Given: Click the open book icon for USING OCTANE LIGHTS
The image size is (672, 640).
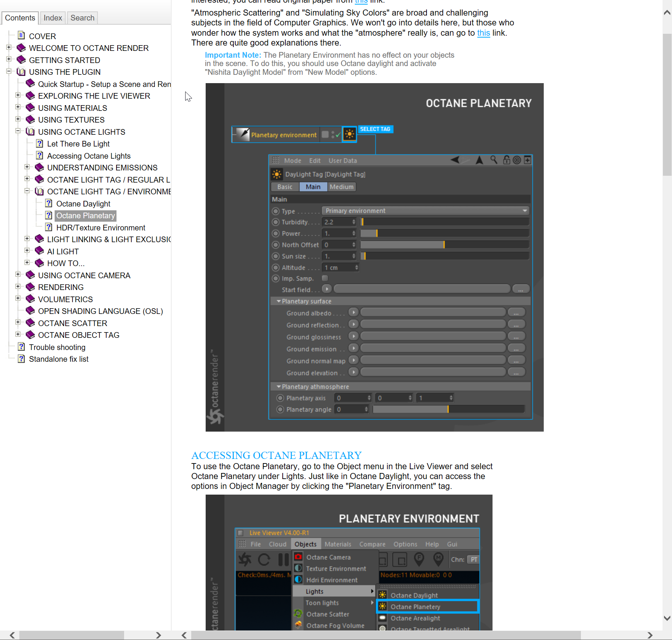Looking at the screenshot, I should pyautogui.click(x=30, y=132).
